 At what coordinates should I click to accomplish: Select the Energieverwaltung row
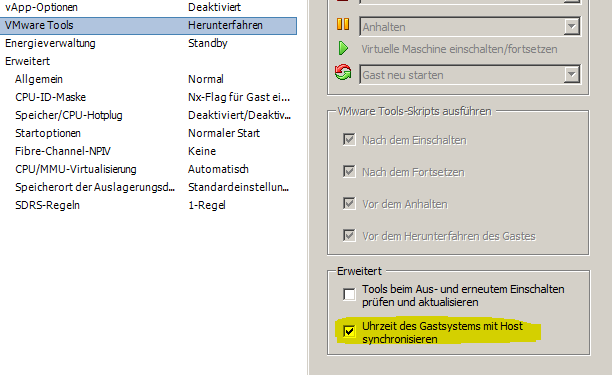click(148, 43)
